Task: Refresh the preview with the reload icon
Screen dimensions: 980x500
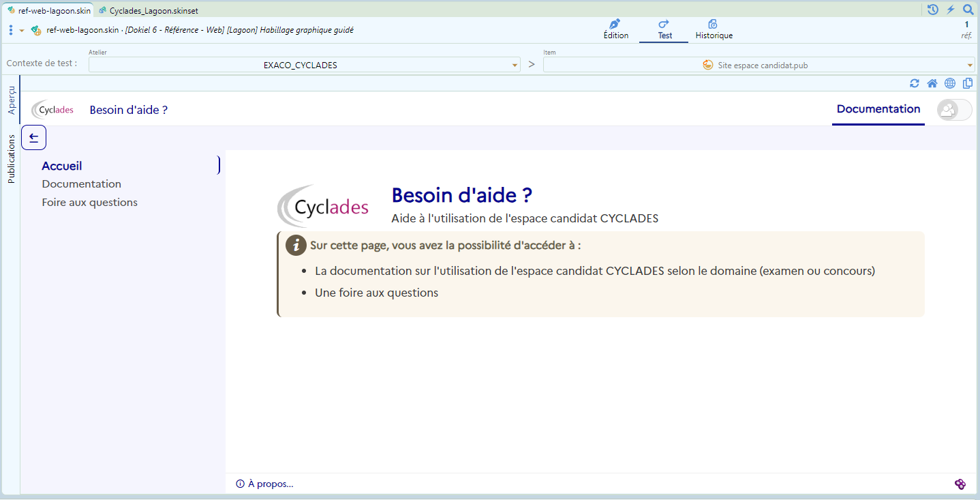Action: click(915, 83)
